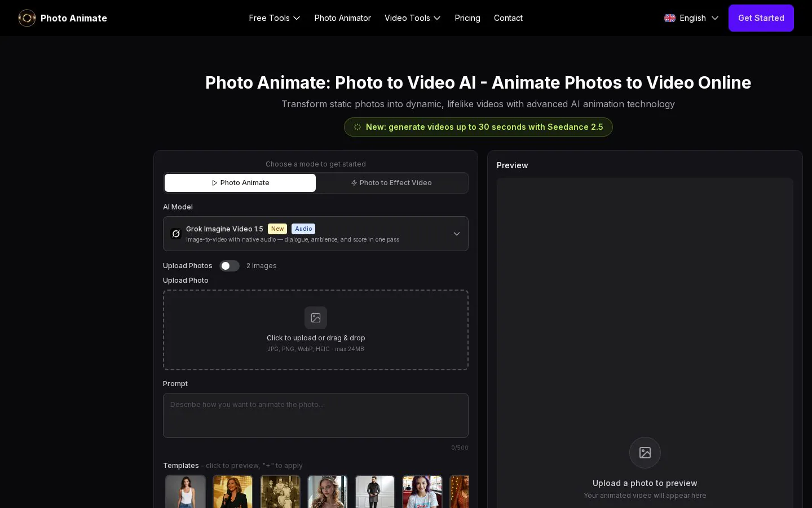Click the "Your animated video will appear here" text
This screenshot has height=508, width=812.
pos(645,496)
